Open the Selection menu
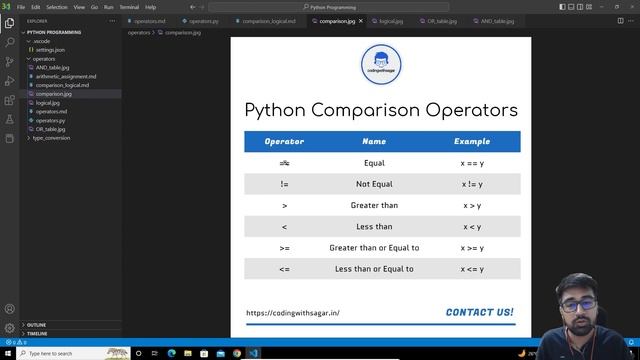The image size is (640, 360). tap(57, 7)
